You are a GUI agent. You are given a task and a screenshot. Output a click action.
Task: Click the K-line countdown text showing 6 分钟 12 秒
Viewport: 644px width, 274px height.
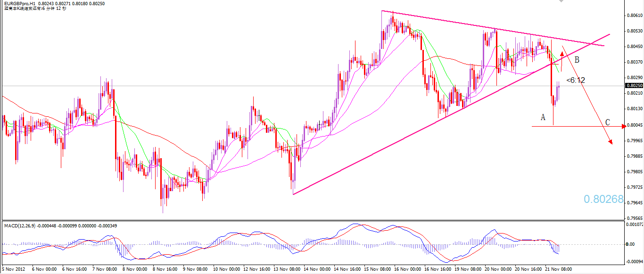pyautogui.click(x=35, y=8)
